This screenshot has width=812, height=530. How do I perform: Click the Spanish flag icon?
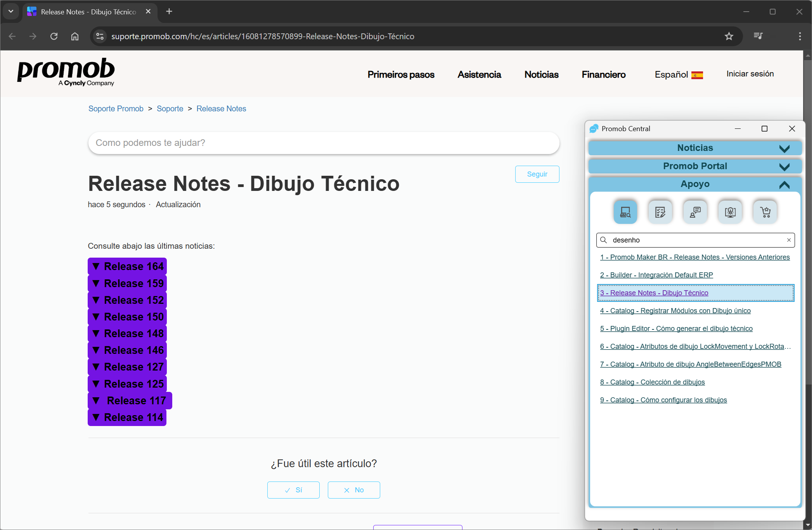pos(697,75)
